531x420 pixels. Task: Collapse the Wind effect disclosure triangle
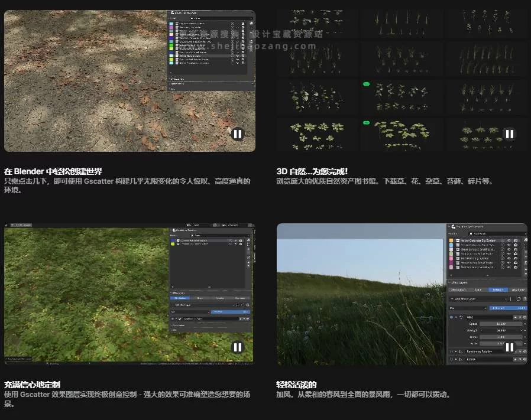point(456,317)
